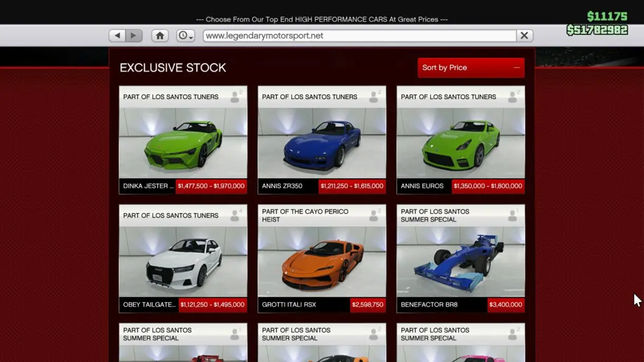Select the white Obey Tailgater car image

(183, 262)
